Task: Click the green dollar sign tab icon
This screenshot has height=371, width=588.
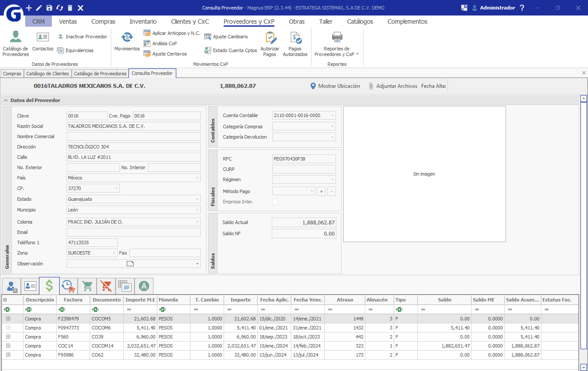Action: (x=49, y=286)
